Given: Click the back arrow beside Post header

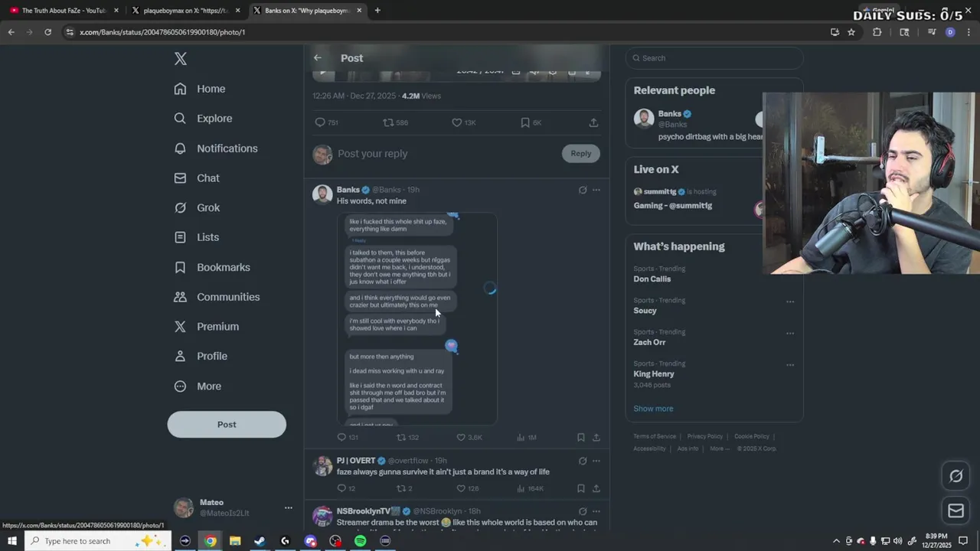Looking at the screenshot, I should [318, 58].
